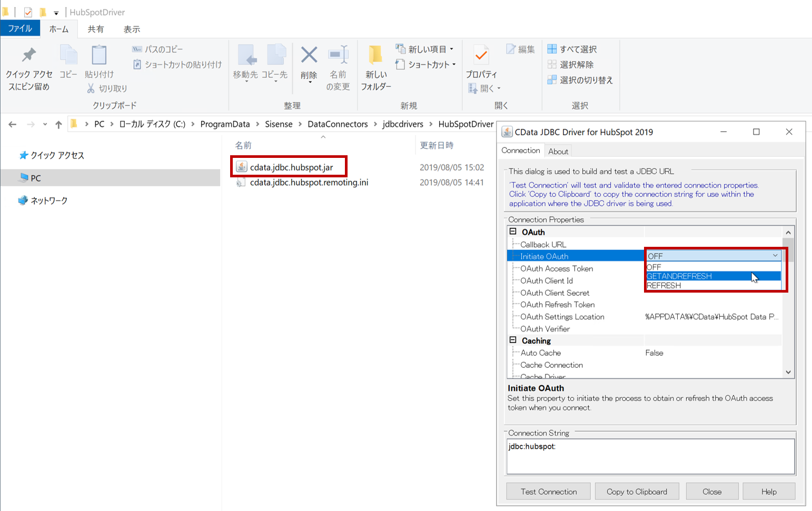
Task: Click jdbcdrivers breadcrumb
Action: [403, 124]
